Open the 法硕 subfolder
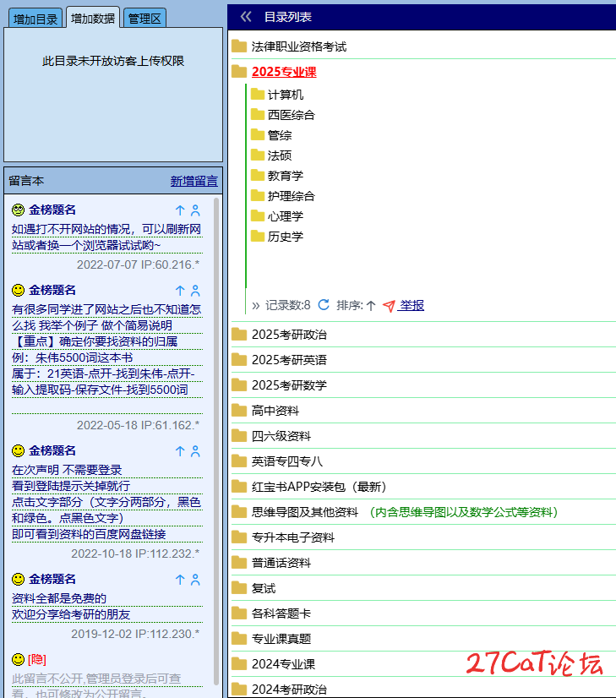The image size is (616, 698). 280,155
